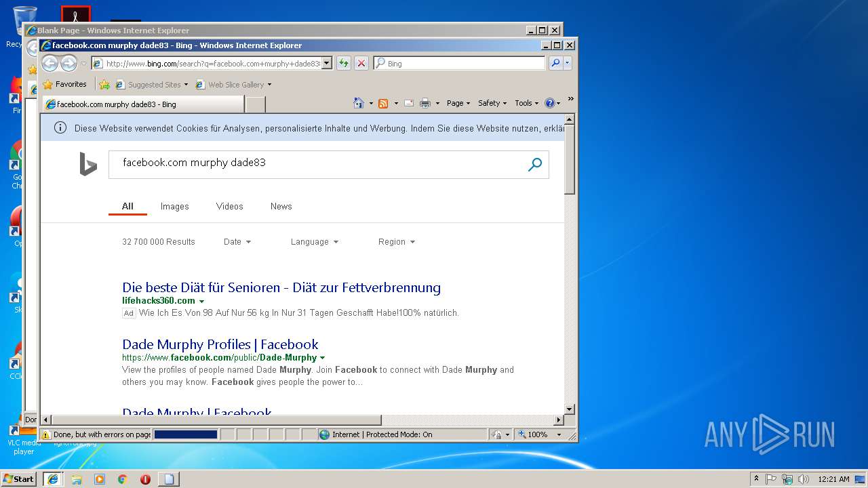This screenshot has width=868, height=488.
Task: Open Windows Explorer folder taskbar icon
Action: (77, 479)
